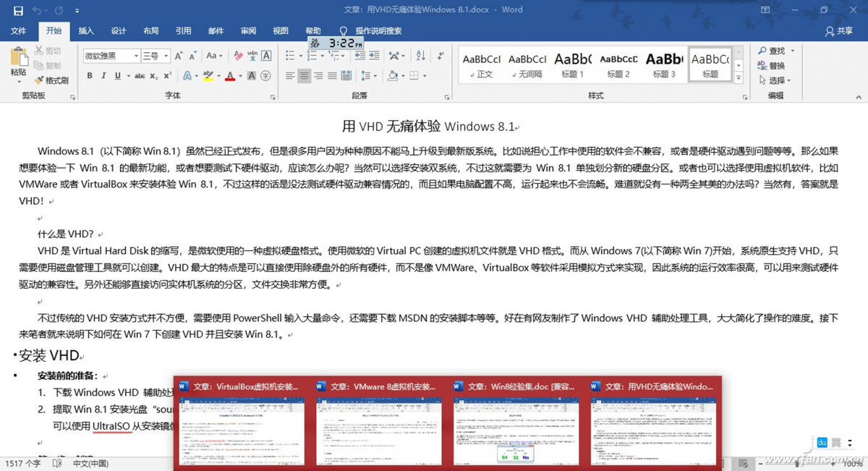Open the font name dropdown (微软雅黑)
The height and width of the screenshot is (471, 868).
point(135,56)
